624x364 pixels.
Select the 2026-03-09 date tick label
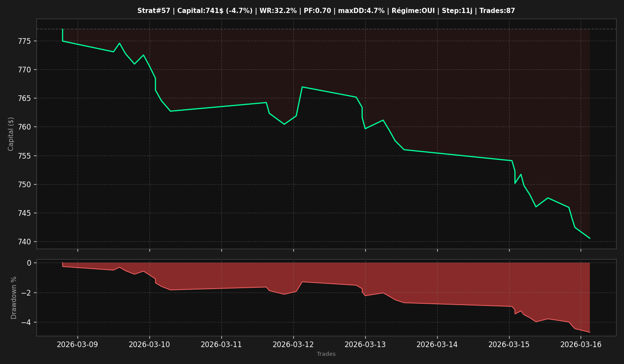[78, 344]
